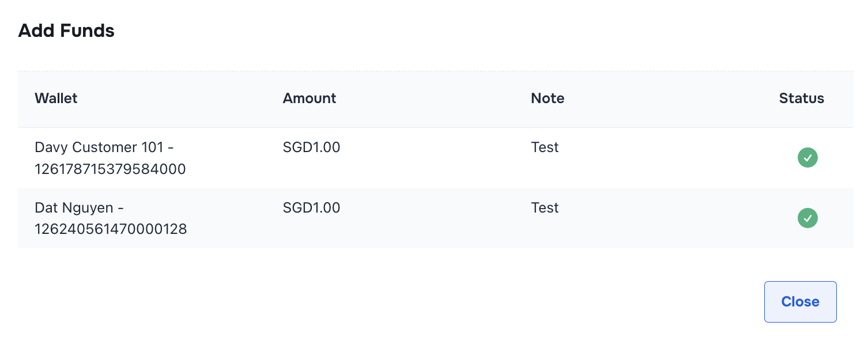
Task: Click wallet number 126240561470000128
Action: coord(111,229)
